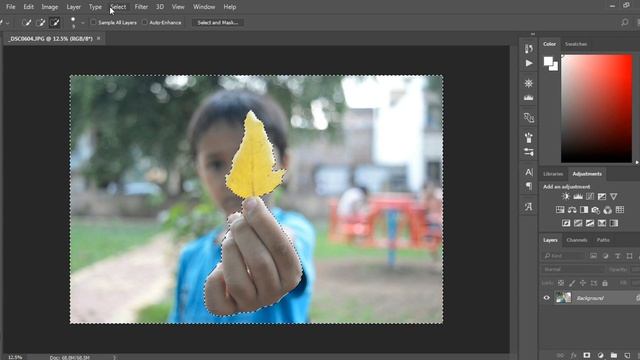The image size is (640, 360).
Task: Open the Paragraph panel icon
Action: pyautogui.click(x=529, y=187)
